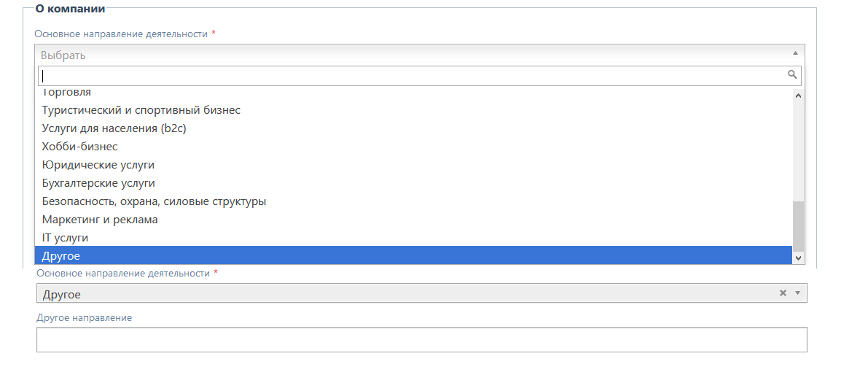Collapse the open Выбрать dropdown arrow

point(795,53)
